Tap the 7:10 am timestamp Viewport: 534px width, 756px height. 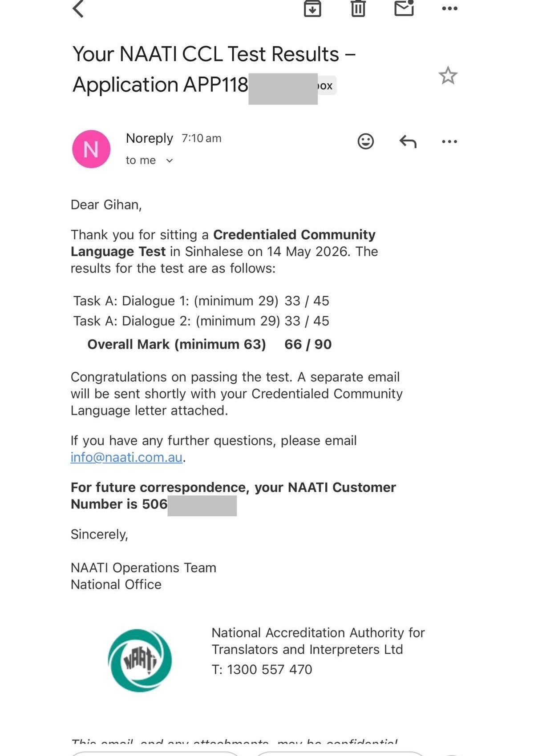(x=201, y=138)
